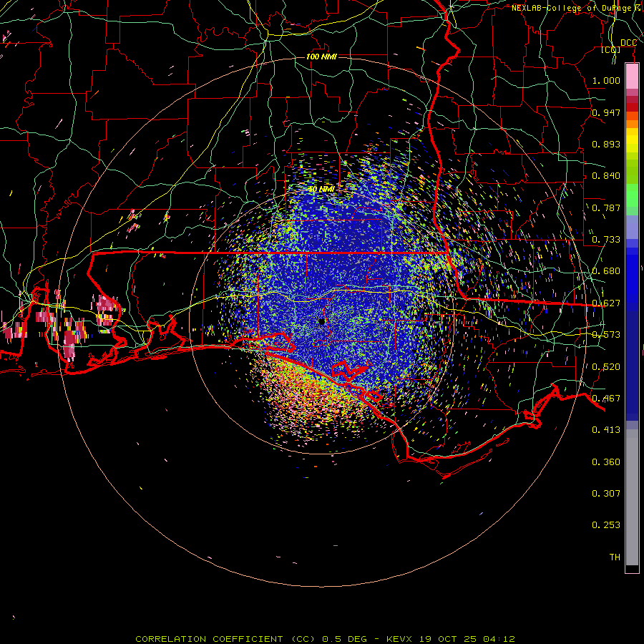Pick the light lavender color bar segment
Image resolution: width=644 pixels, height=644 pixels.
coord(632,228)
